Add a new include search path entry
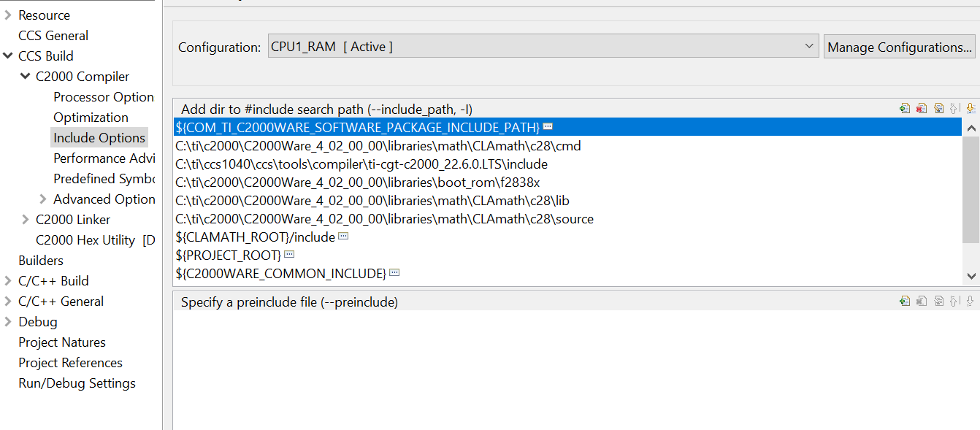 click(x=905, y=108)
